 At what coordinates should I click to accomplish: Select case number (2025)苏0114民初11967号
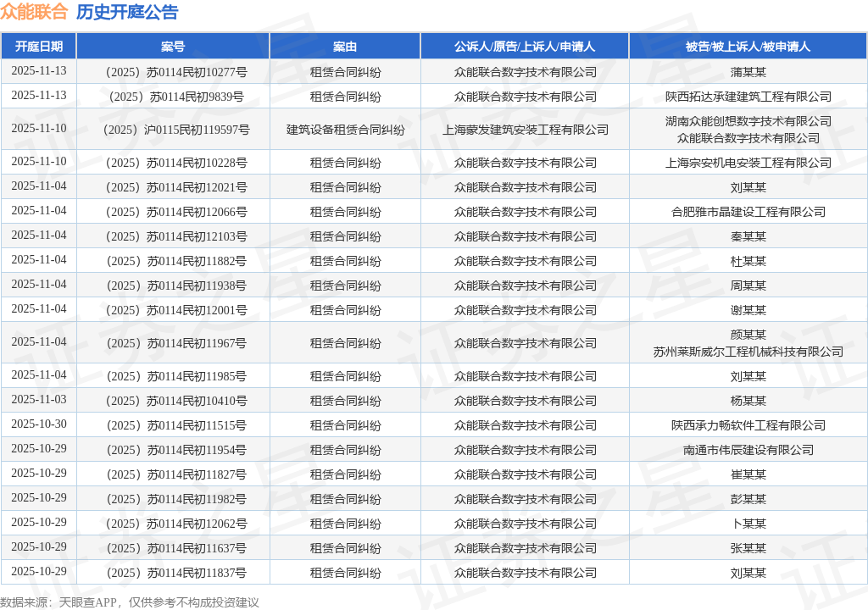tap(176, 343)
